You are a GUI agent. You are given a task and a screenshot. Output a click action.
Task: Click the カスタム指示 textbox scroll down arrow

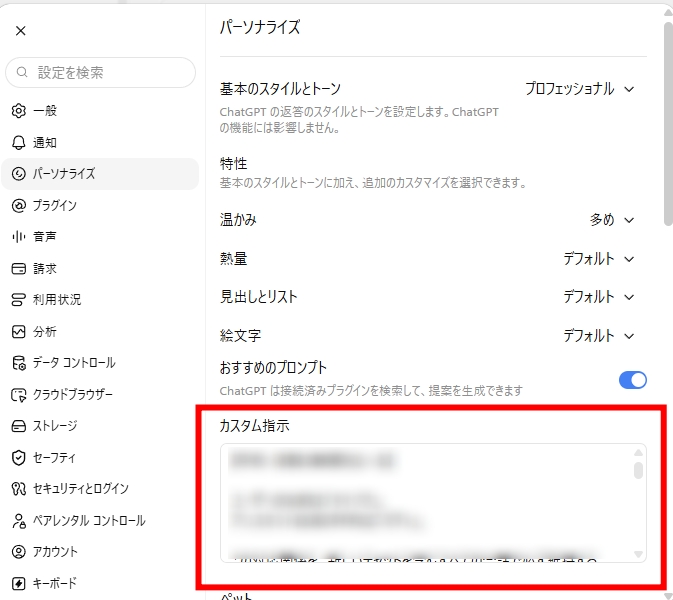point(638,554)
